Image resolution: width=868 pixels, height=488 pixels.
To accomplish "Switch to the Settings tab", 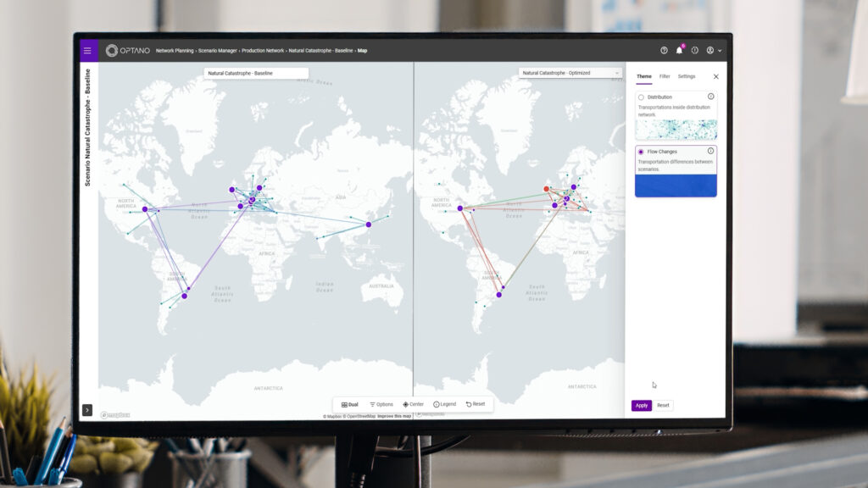I will point(686,76).
